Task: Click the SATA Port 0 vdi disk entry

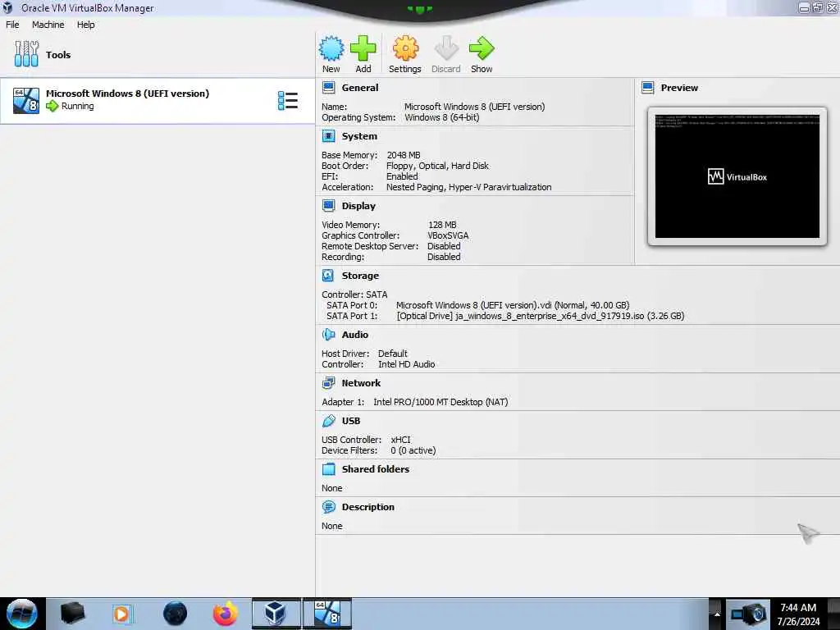Action: pos(513,305)
